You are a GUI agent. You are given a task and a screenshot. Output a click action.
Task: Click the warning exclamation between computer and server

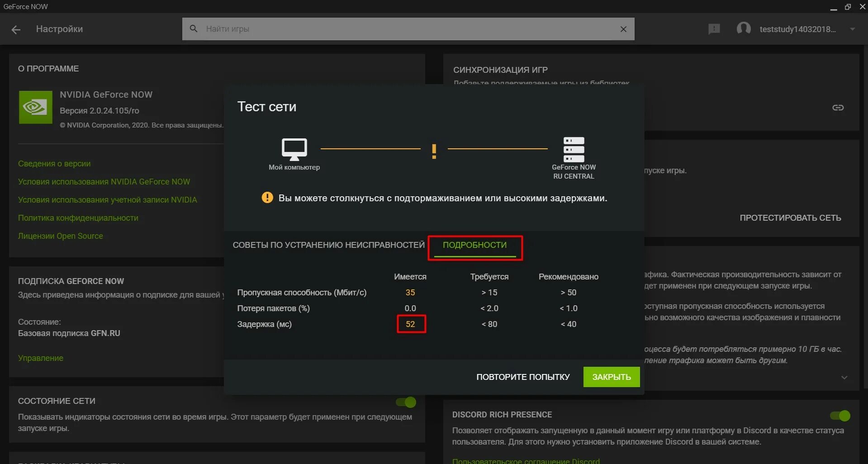tap(434, 151)
